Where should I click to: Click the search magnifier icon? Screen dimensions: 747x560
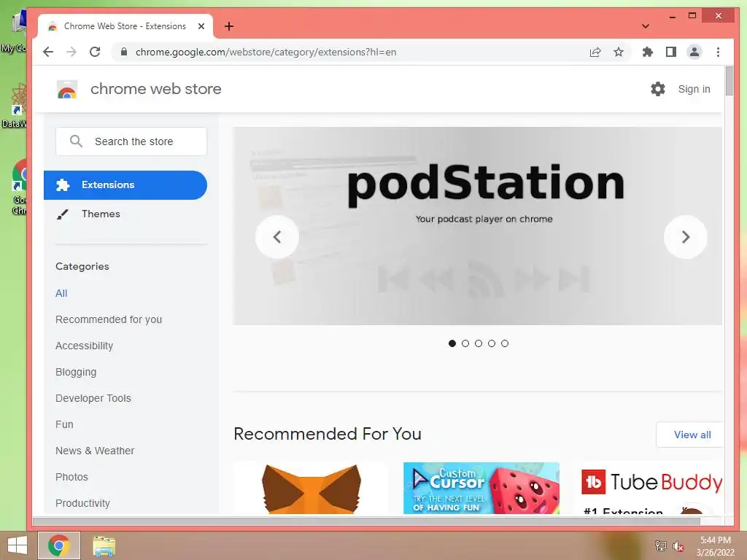coord(76,141)
